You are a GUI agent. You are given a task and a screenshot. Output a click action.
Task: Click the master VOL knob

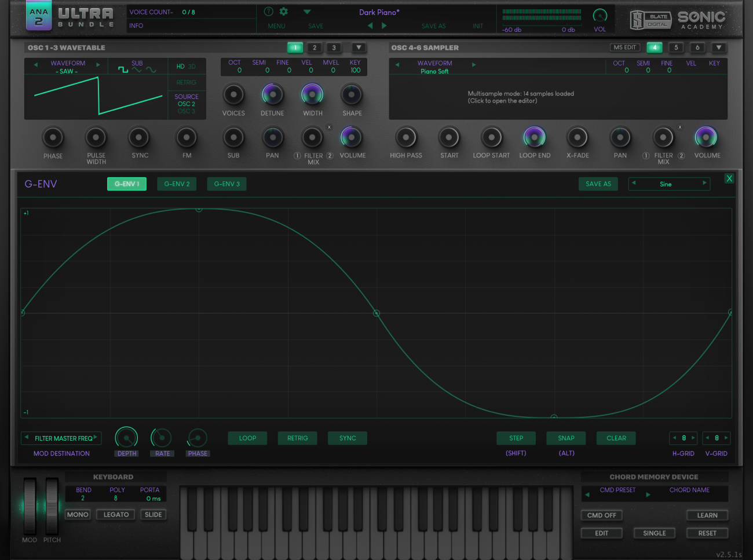click(x=600, y=16)
